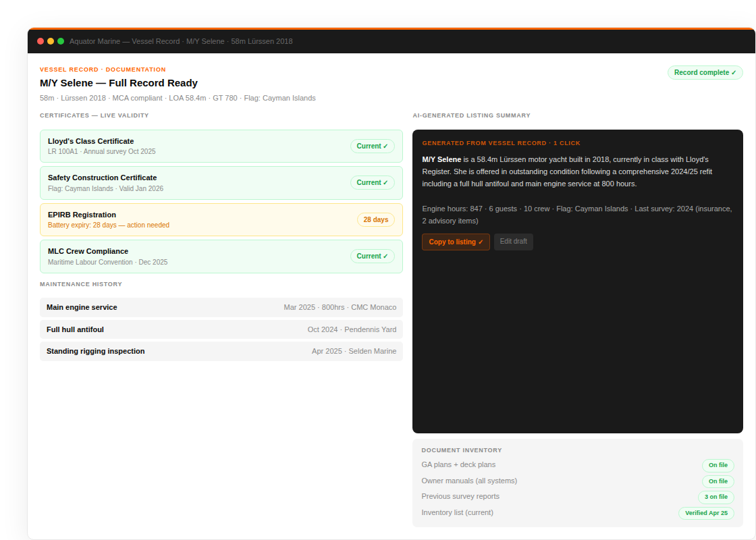Screen dimensions: 756x540
Task: Click On file badge for GA plans
Action: click(718, 465)
